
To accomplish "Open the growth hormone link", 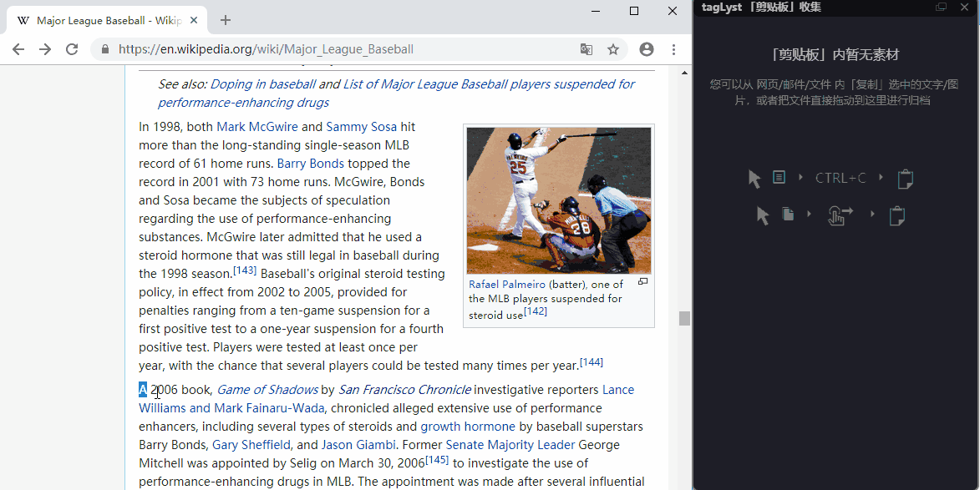I will coord(468,427).
